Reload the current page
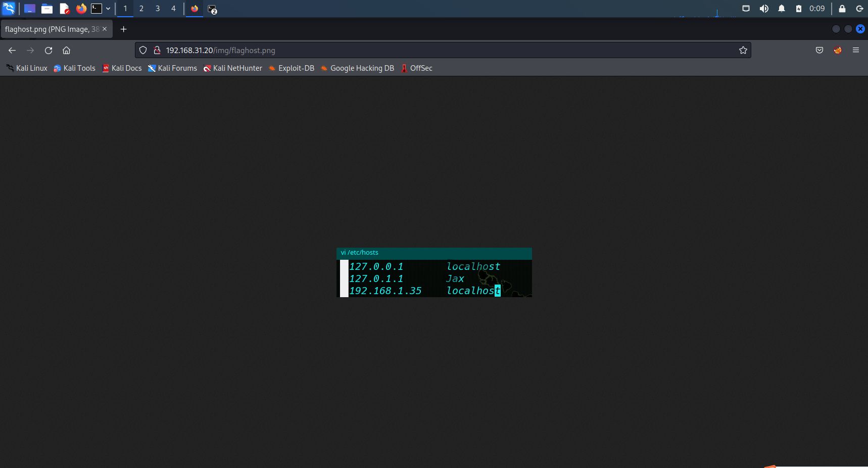Screen dimensions: 868x468 (x=49, y=51)
